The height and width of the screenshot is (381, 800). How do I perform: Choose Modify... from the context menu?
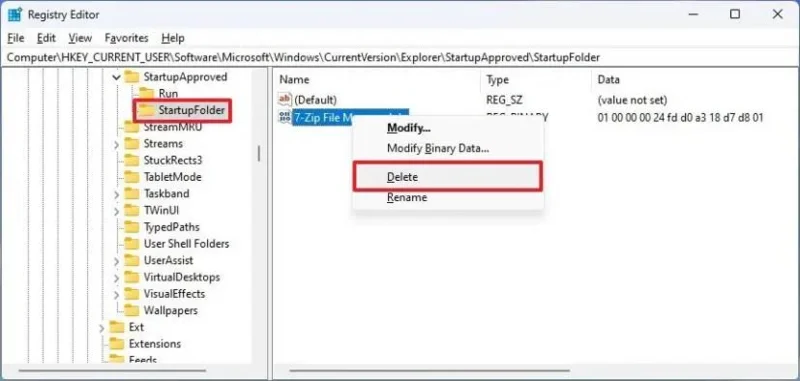[x=448, y=128]
